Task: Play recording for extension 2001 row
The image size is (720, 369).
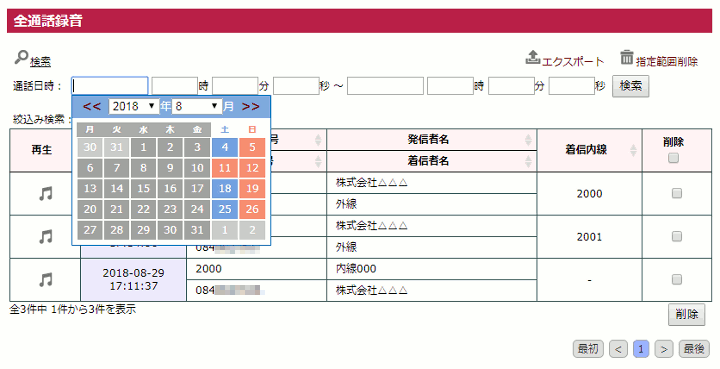Action: 45,237
